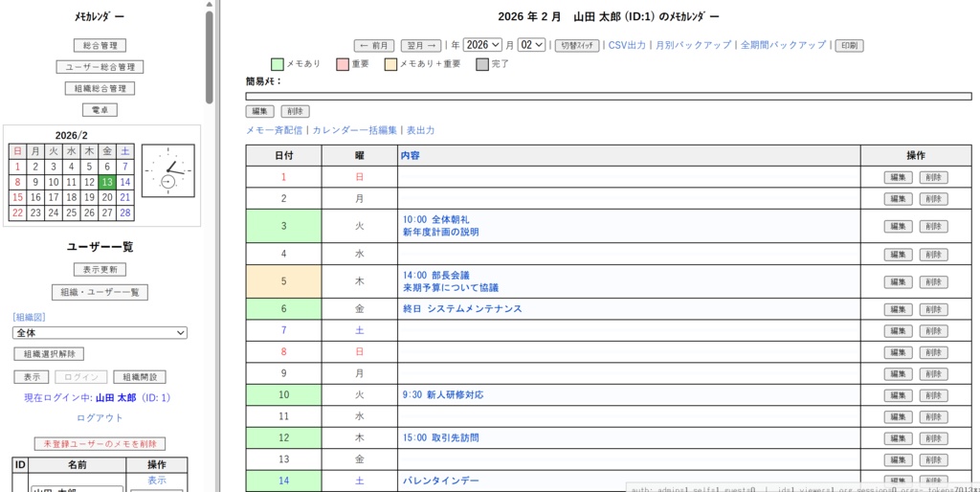Image resolution: width=980 pixels, height=492 pixels.
Task: Open ユーザー総合管理 button
Action: (x=100, y=67)
